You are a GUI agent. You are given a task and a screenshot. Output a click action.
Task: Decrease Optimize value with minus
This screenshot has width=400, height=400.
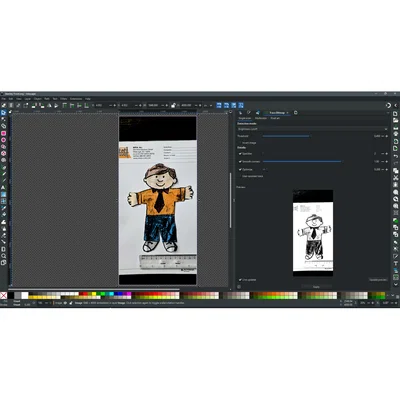(382, 170)
